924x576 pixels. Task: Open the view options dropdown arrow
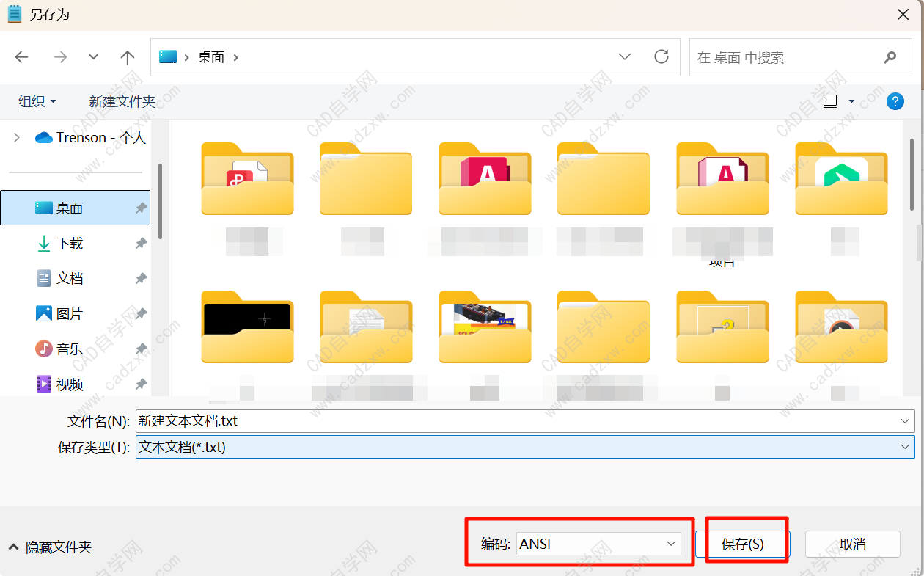pos(851,101)
